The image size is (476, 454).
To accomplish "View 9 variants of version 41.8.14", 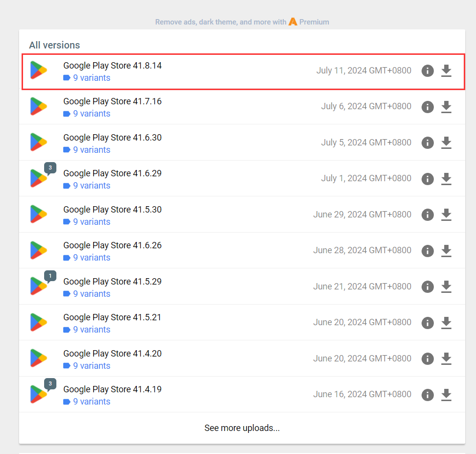I will [x=87, y=78].
